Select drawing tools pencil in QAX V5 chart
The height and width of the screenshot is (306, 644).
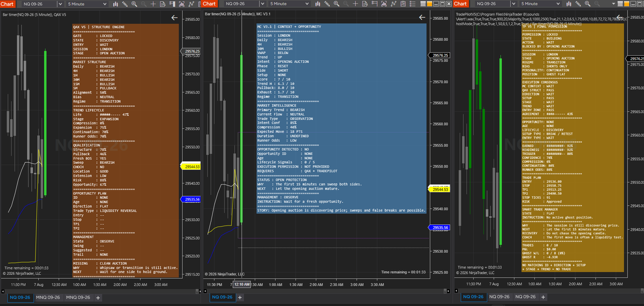point(125,4)
